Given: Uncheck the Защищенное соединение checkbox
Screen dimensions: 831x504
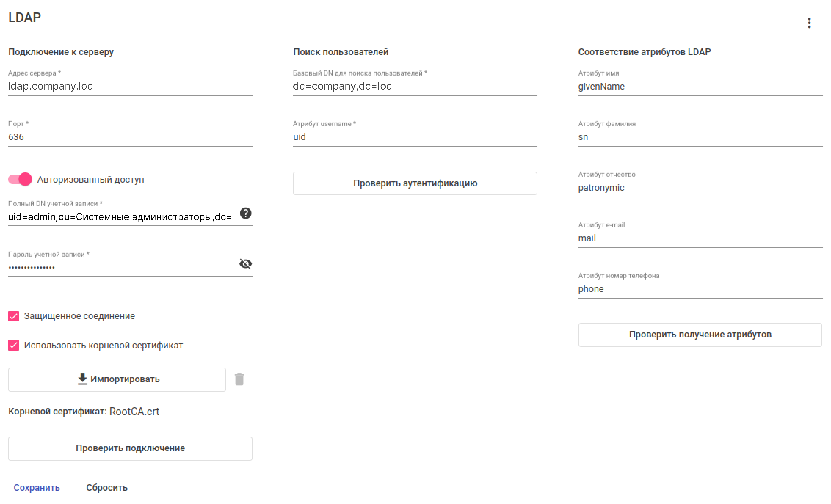Looking at the screenshot, I should click(14, 316).
